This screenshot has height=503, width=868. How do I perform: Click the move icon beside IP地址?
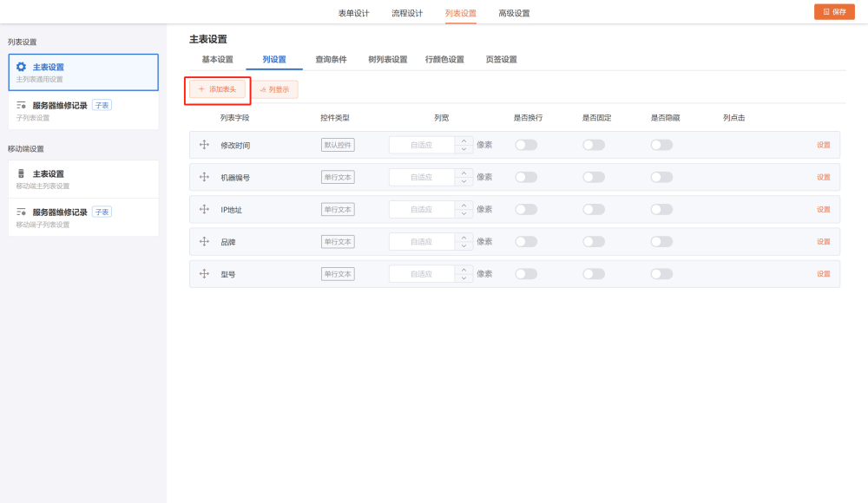[205, 209]
